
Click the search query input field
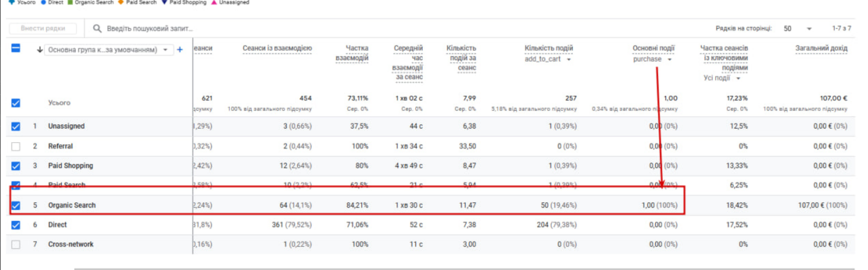(x=150, y=28)
